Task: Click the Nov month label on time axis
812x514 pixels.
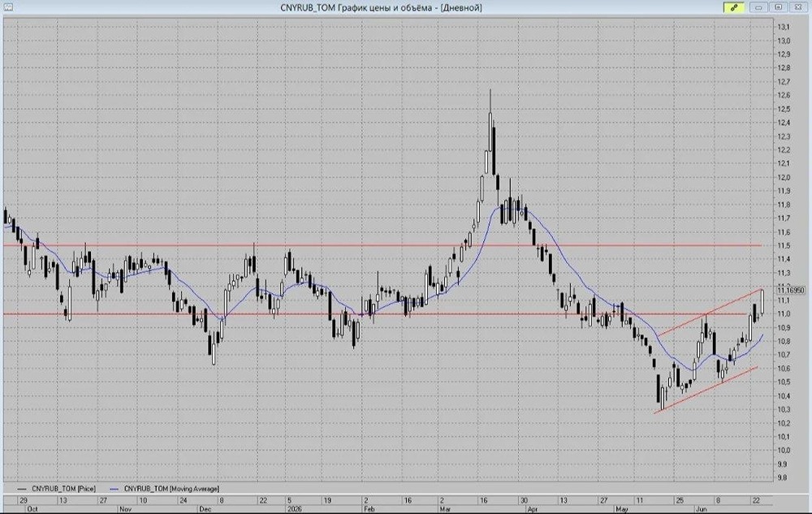Action: pyautogui.click(x=125, y=509)
